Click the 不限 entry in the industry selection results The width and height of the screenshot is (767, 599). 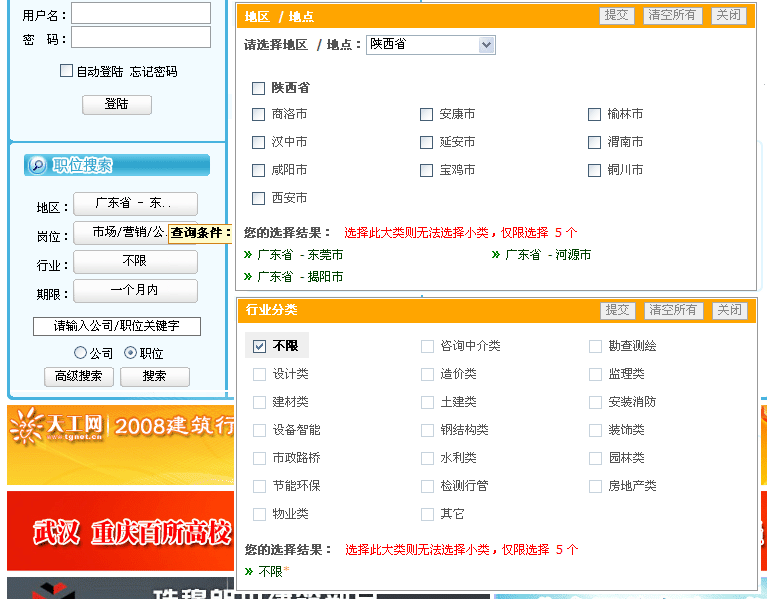click(267, 572)
